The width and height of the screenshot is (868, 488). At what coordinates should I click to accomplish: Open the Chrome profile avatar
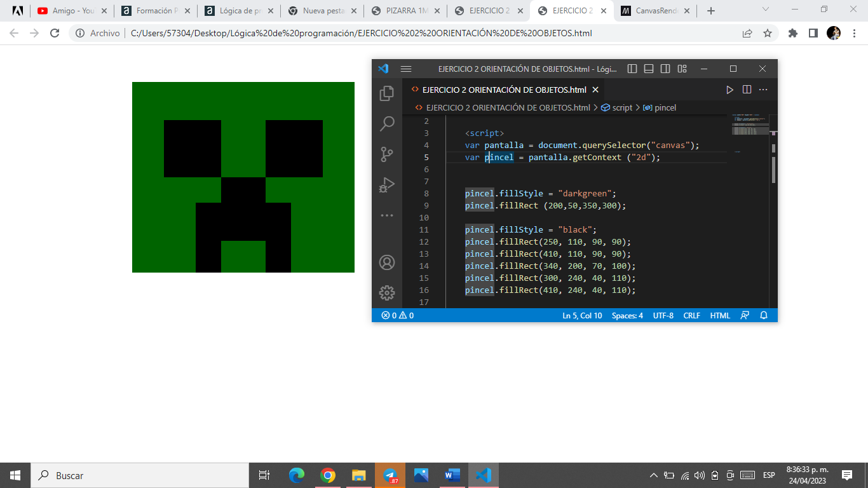point(834,33)
